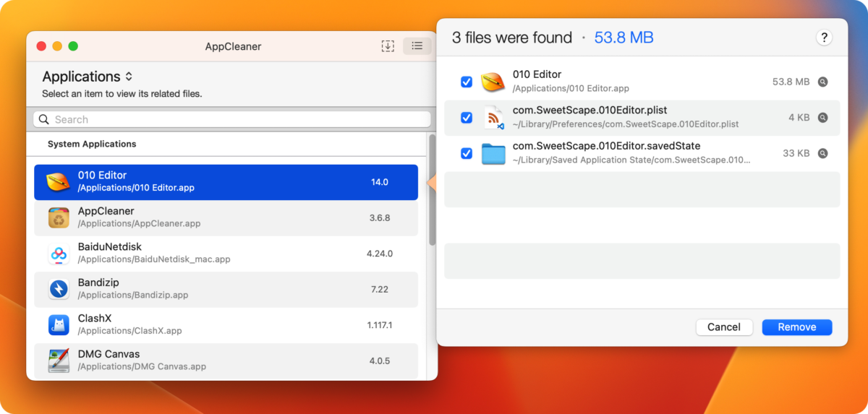Open the help question mark button

823,38
